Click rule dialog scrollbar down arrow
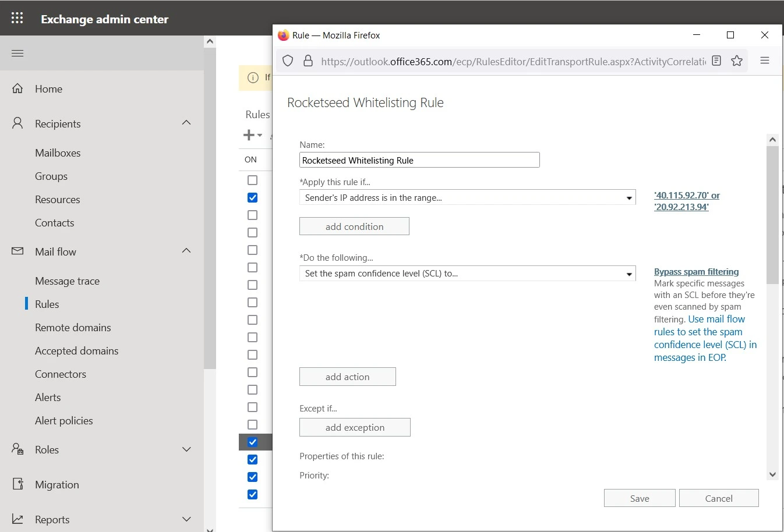 [x=772, y=474]
